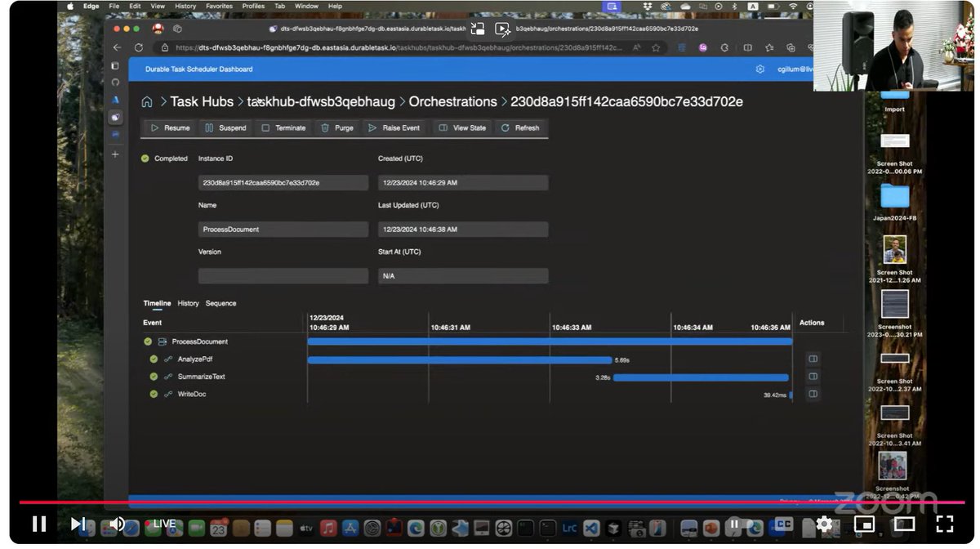This screenshot has height=549, width=980.
Task: Click the 39.42ms duration label
Action: [x=775, y=395]
